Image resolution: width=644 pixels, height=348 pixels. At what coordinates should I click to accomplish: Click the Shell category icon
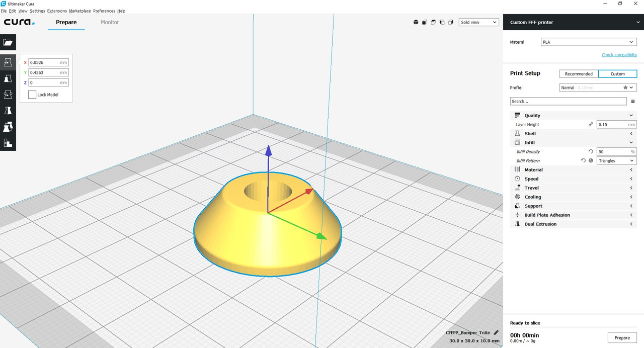[517, 133]
